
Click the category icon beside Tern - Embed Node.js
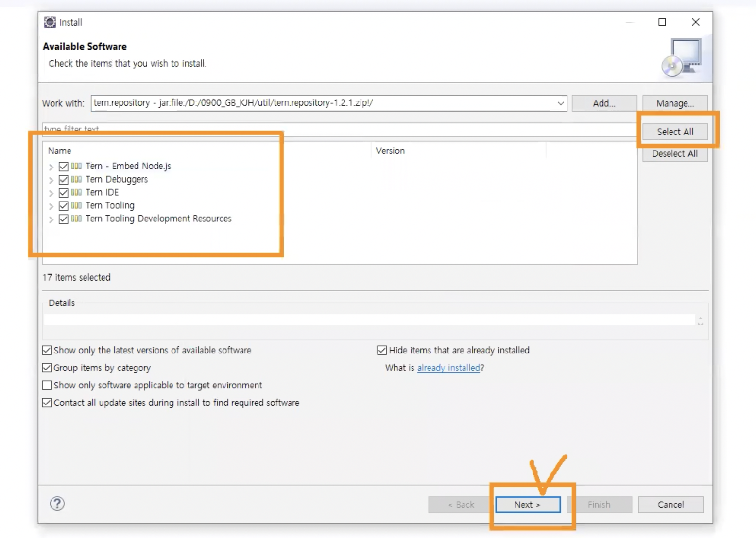click(76, 166)
